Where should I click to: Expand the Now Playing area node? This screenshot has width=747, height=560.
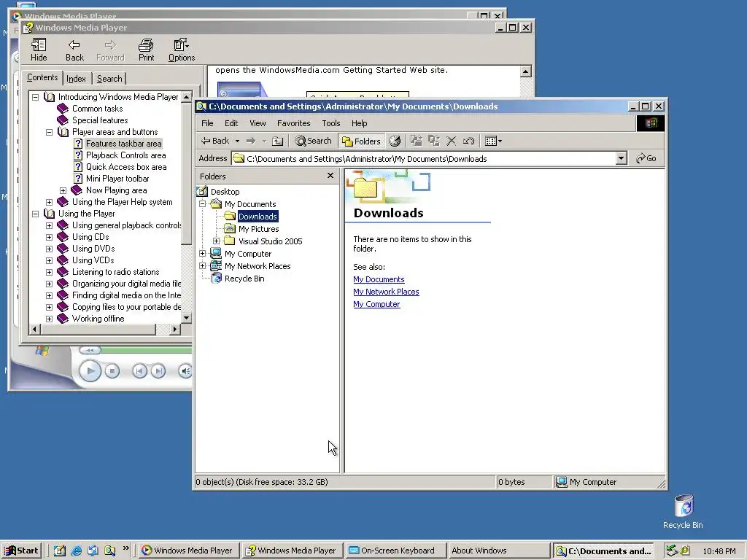[63, 190]
